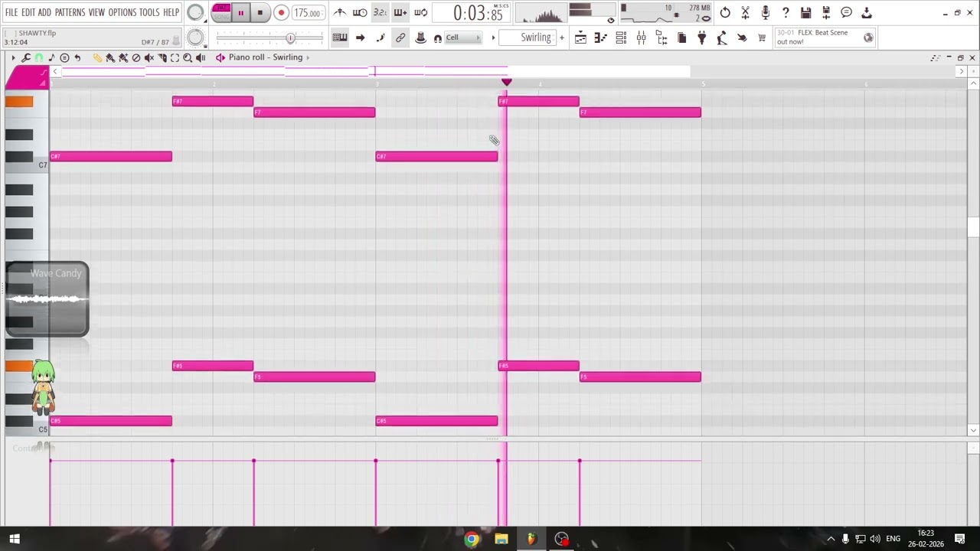Pick the Zoom magnifier tool

pyautogui.click(x=188, y=57)
